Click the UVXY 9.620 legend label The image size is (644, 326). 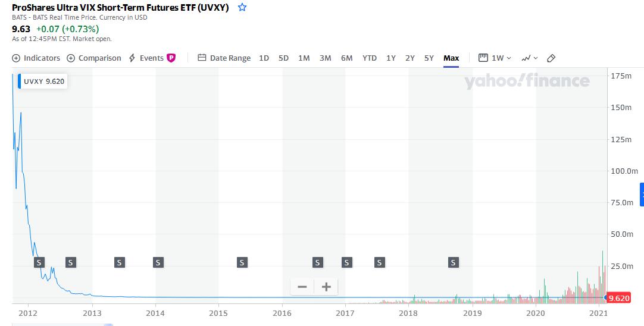click(43, 81)
